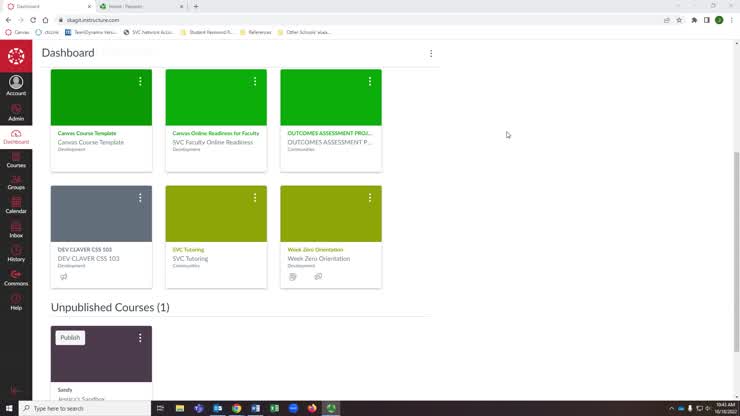Collapse the global navigation sidebar arrow
The image size is (740, 416).
coord(16,391)
